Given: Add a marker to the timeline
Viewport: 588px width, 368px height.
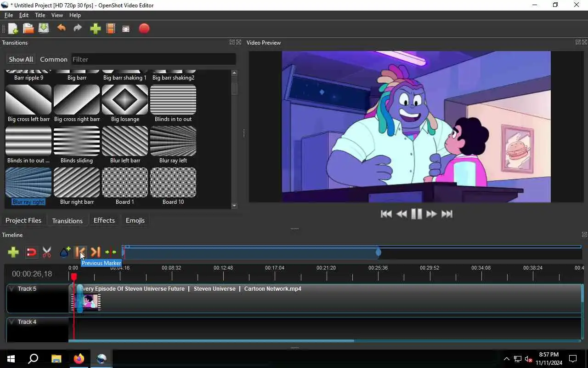Looking at the screenshot, I should tap(65, 252).
